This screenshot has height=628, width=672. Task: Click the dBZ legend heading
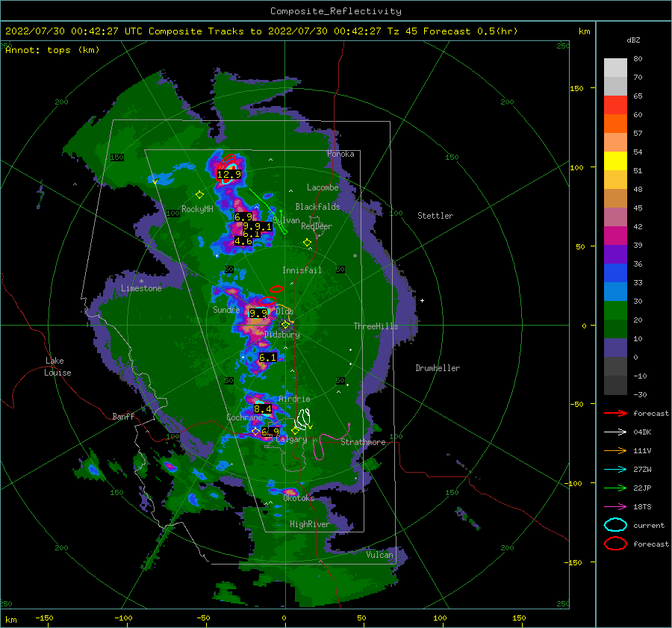[633, 40]
